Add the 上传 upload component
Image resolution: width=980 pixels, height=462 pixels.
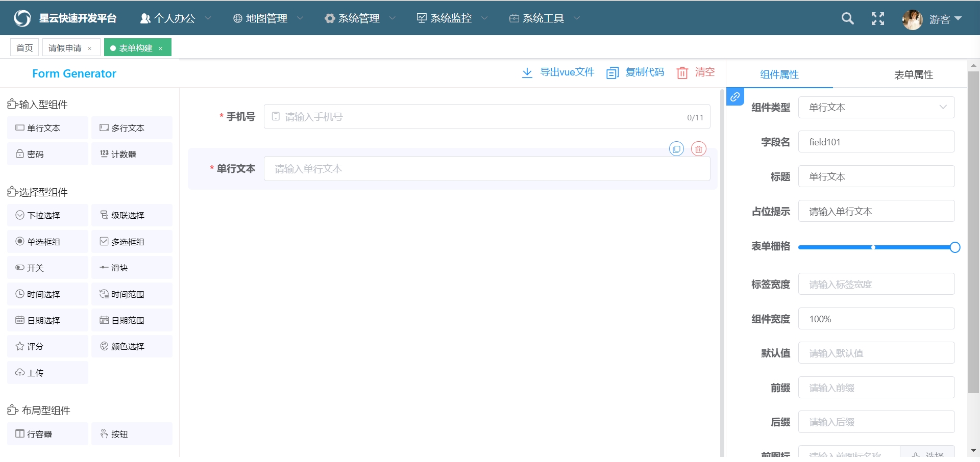click(47, 373)
